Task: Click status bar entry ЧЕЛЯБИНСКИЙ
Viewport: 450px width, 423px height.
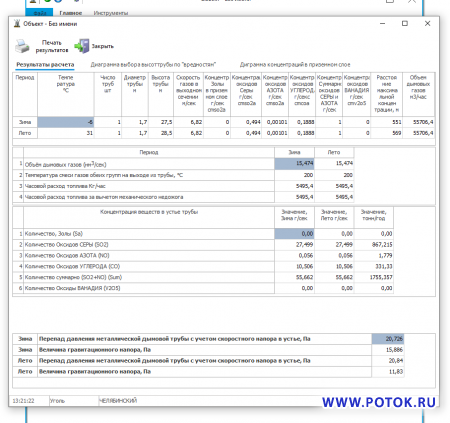Action: 118,401
